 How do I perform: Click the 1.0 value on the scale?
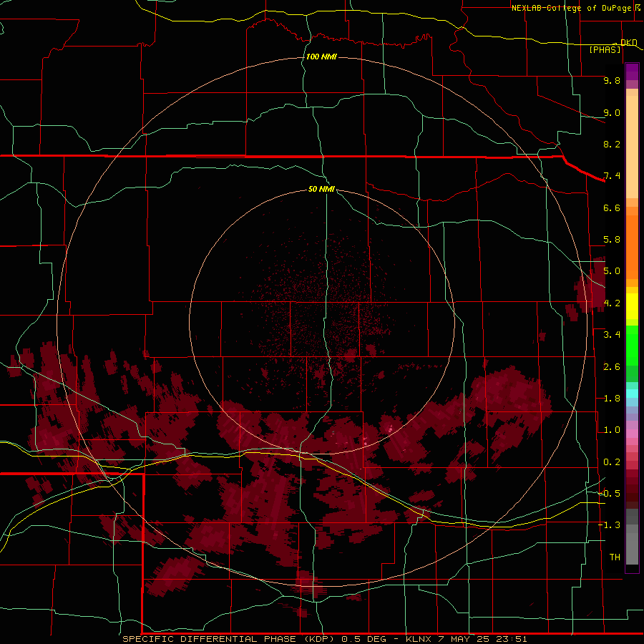(x=612, y=430)
